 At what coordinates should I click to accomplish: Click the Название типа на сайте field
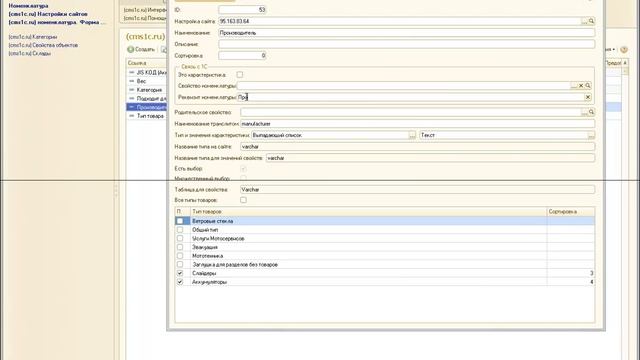(417, 147)
